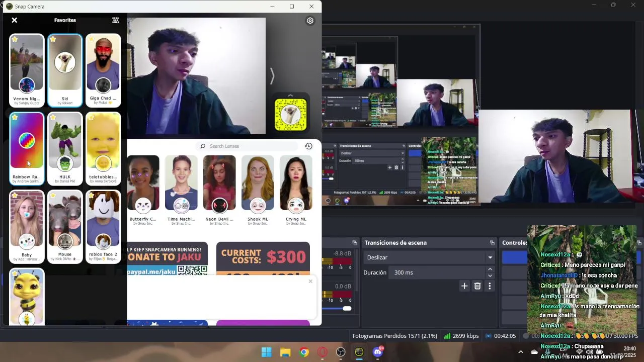This screenshot has width=644, height=362.
Task: Click the right arrow on camera preview
Action: (x=272, y=76)
